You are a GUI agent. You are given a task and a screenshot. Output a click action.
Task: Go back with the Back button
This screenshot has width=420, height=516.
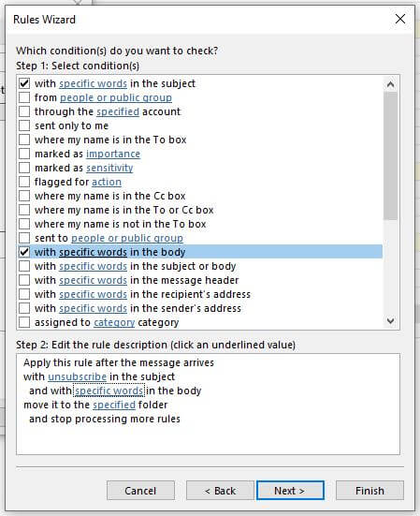pos(220,491)
